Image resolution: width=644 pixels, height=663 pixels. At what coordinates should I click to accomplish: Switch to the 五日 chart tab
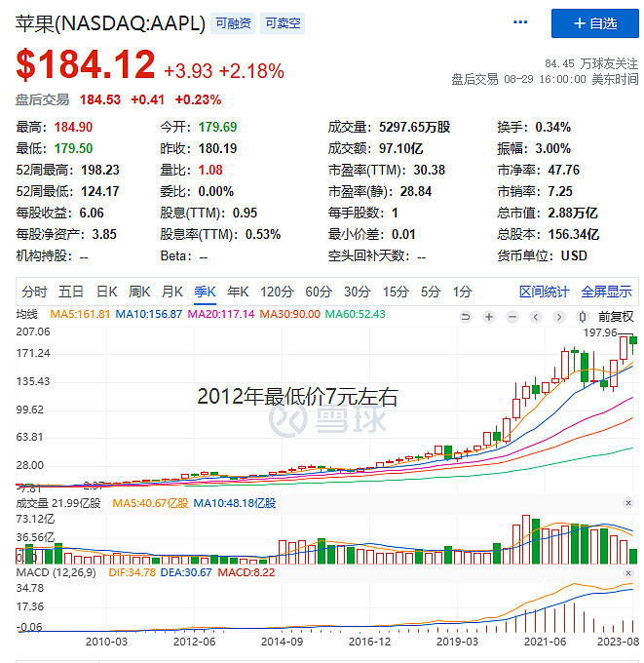[70, 292]
